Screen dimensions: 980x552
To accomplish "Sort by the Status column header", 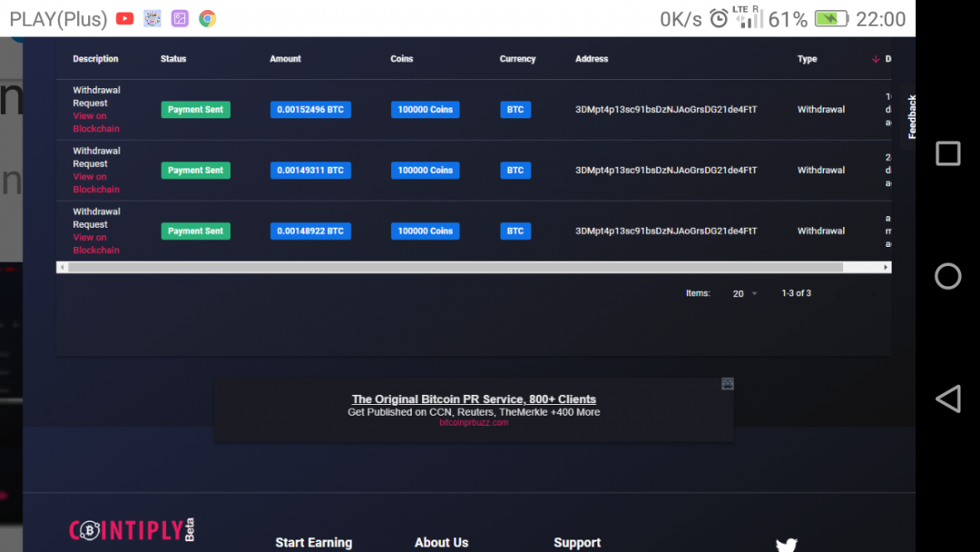I will point(173,59).
